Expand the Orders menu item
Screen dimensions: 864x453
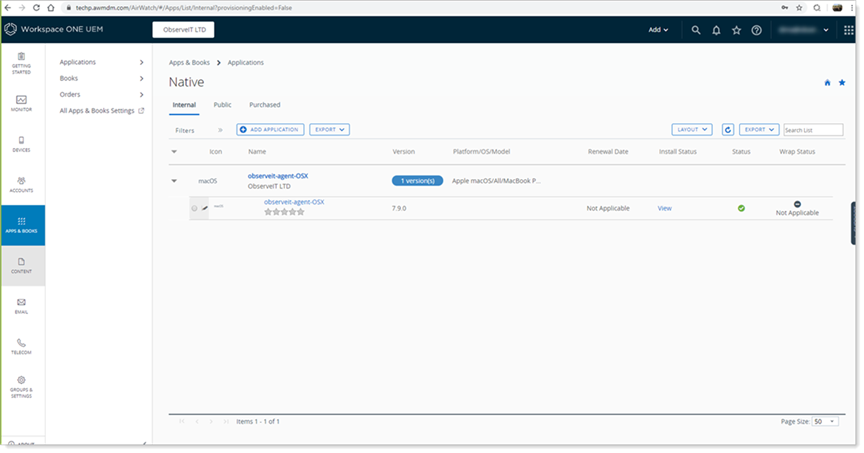point(101,94)
